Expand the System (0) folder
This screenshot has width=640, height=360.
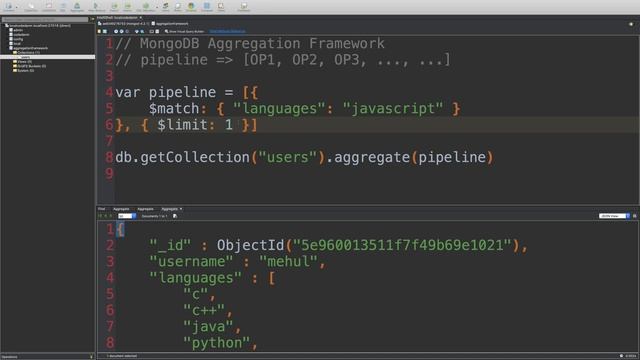(x=25, y=71)
